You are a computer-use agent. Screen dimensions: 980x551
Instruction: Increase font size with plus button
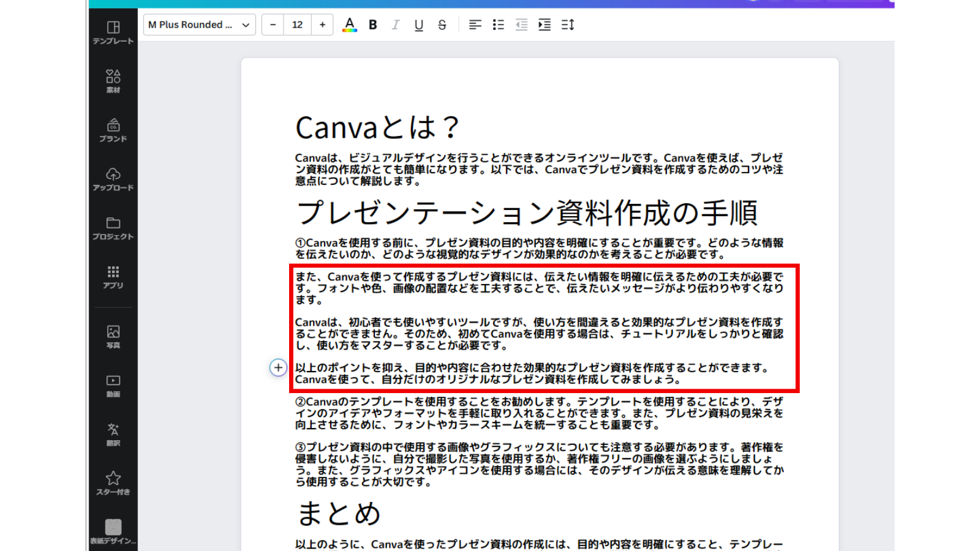click(x=322, y=24)
